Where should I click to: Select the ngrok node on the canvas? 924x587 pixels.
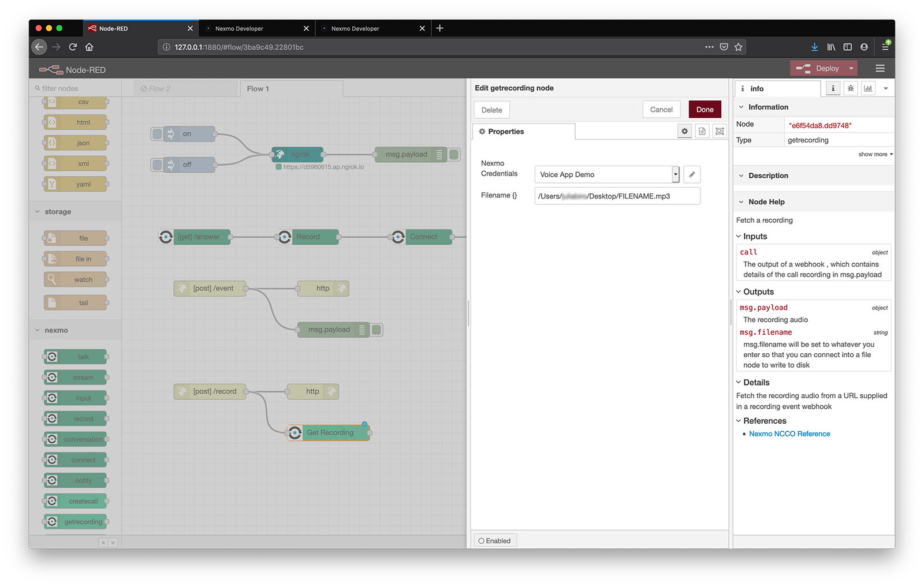click(297, 154)
